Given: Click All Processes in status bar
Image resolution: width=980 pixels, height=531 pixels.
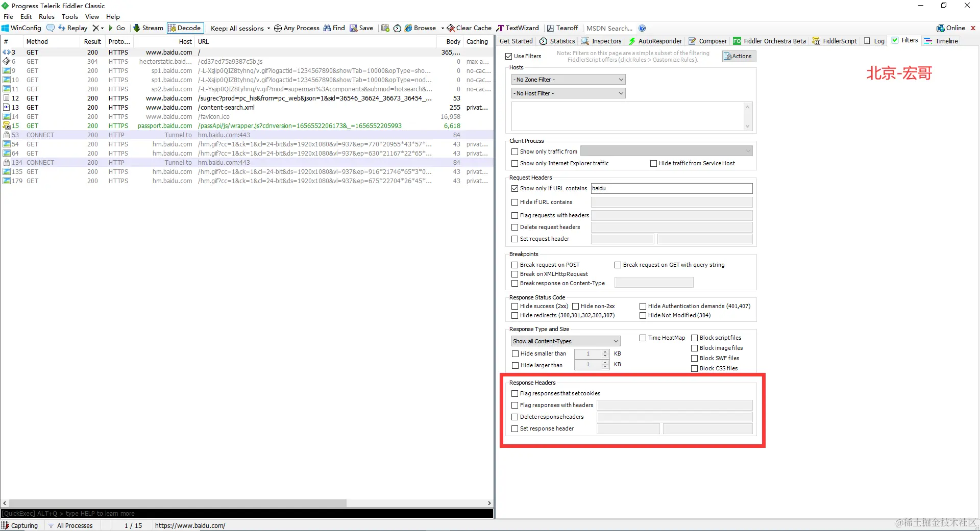Looking at the screenshot, I should tap(70, 525).
